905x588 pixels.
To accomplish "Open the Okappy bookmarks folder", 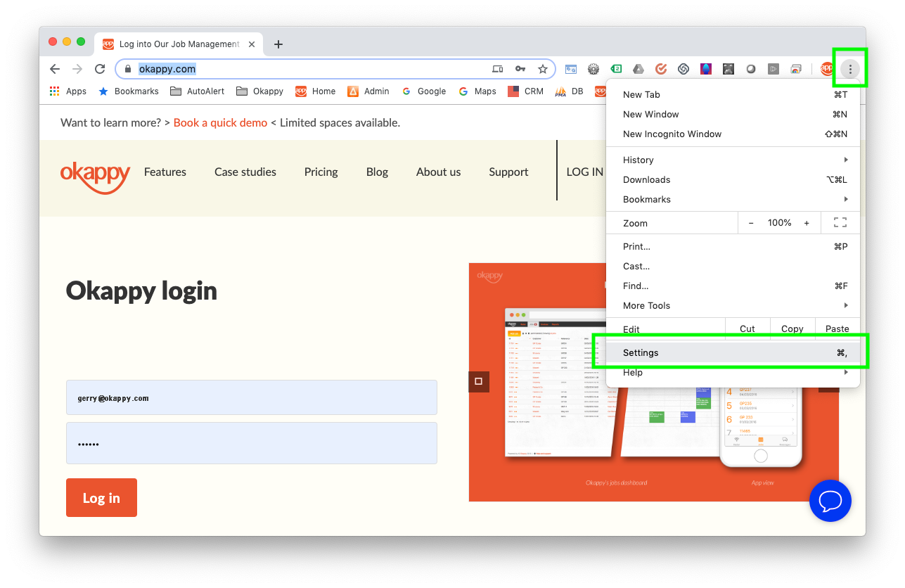I will pos(259,91).
